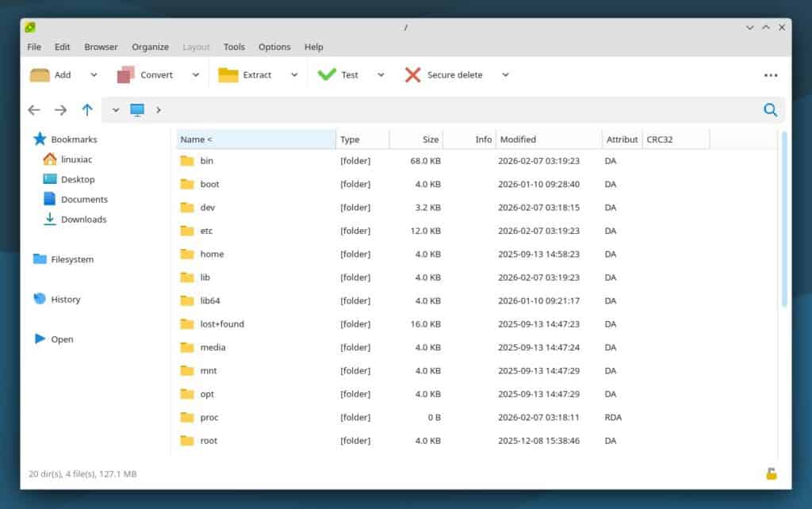Viewport: 812px width, 509px height.
Task: Go back using the left arrow
Action: pyautogui.click(x=34, y=110)
